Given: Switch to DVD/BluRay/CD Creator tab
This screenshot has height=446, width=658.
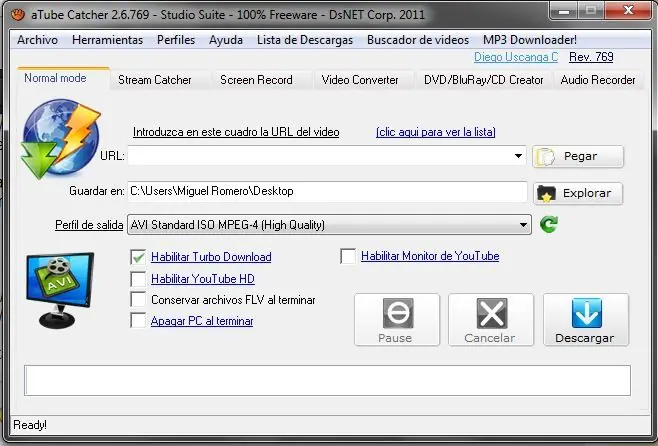Looking at the screenshot, I should 483,80.
